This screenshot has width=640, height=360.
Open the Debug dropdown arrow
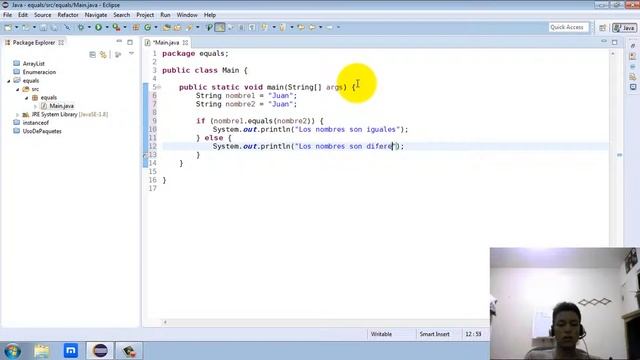(89, 27)
